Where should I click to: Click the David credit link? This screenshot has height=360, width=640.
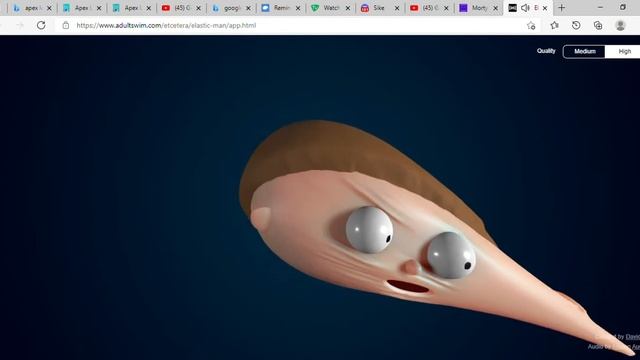pyautogui.click(x=633, y=337)
